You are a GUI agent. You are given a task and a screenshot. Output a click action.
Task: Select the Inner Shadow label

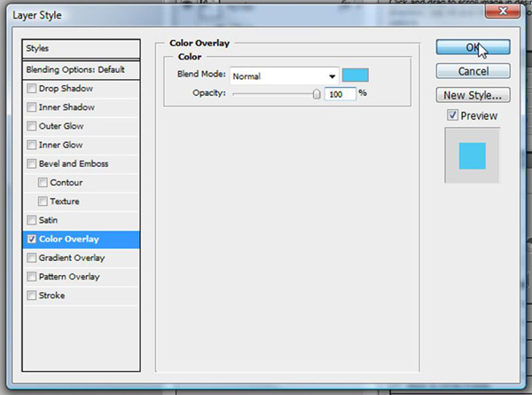(x=66, y=107)
